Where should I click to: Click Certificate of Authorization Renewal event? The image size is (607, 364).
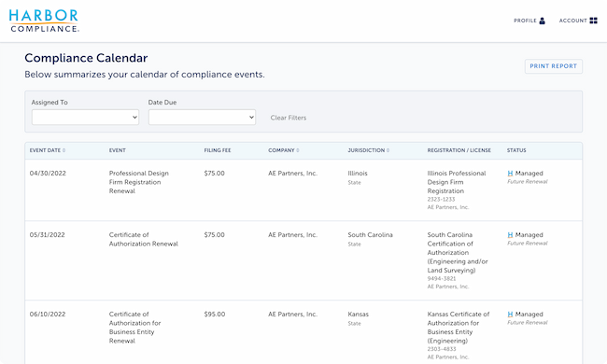pos(144,240)
